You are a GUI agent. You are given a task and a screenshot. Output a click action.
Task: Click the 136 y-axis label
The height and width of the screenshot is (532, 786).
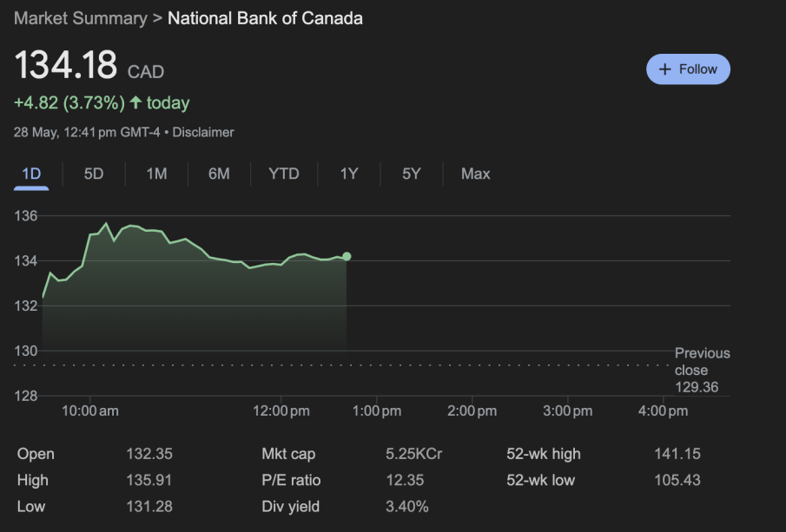25,216
